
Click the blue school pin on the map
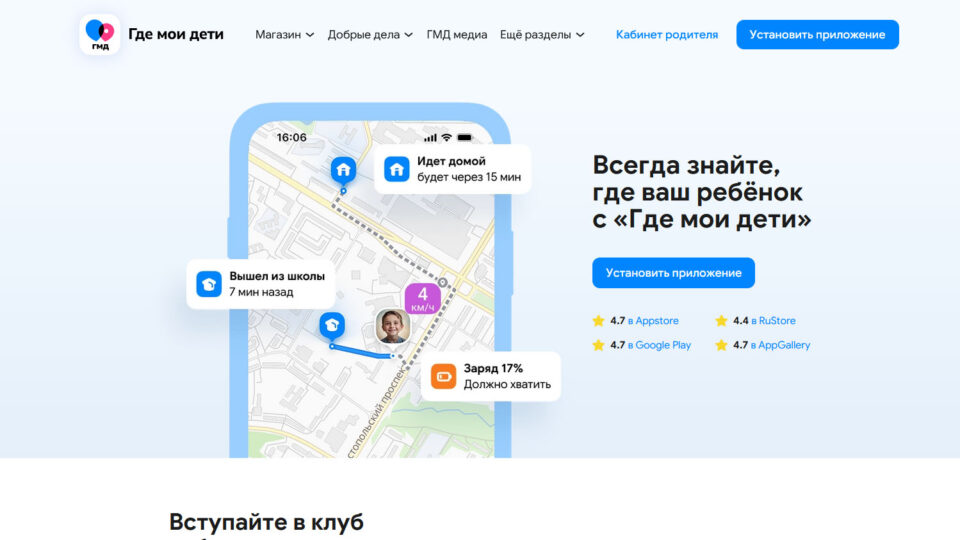(x=332, y=326)
